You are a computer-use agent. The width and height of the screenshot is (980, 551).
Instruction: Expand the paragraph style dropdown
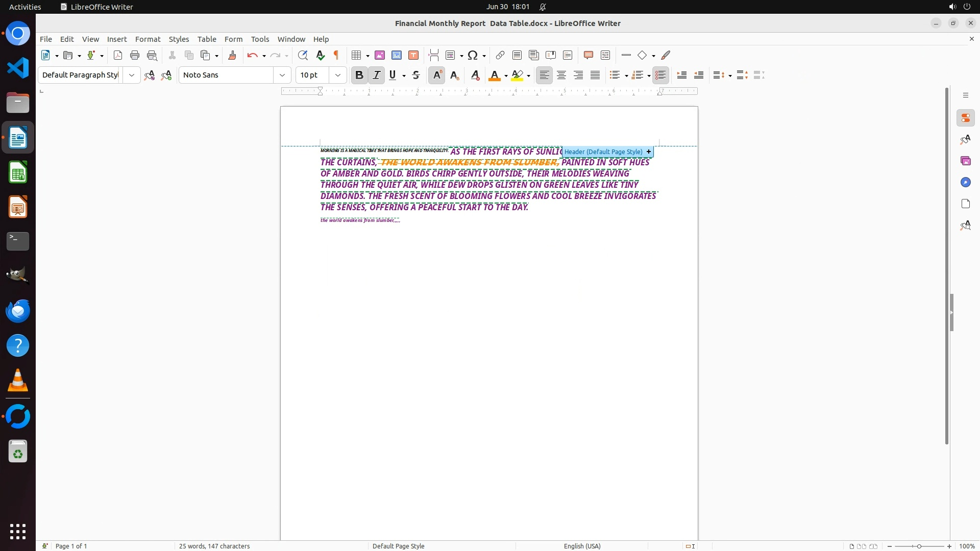click(x=132, y=75)
